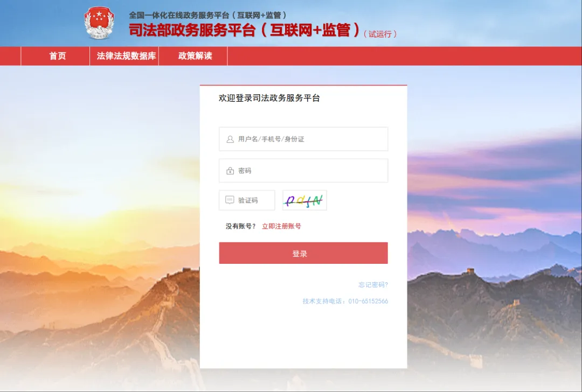
Task: Refresh the captcha image
Action: tap(304, 200)
